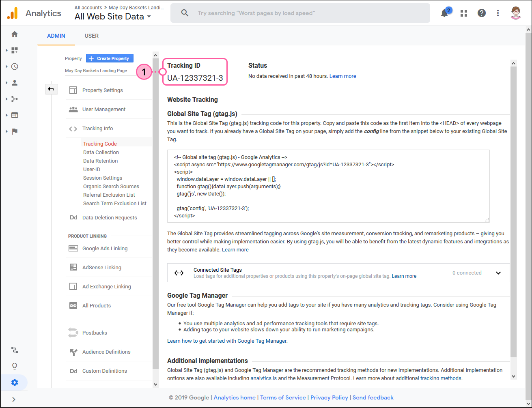The width and height of the screenshot is (532, 408).
Task: Select User-ID submenu item
Action: click(x=92, y=169)
